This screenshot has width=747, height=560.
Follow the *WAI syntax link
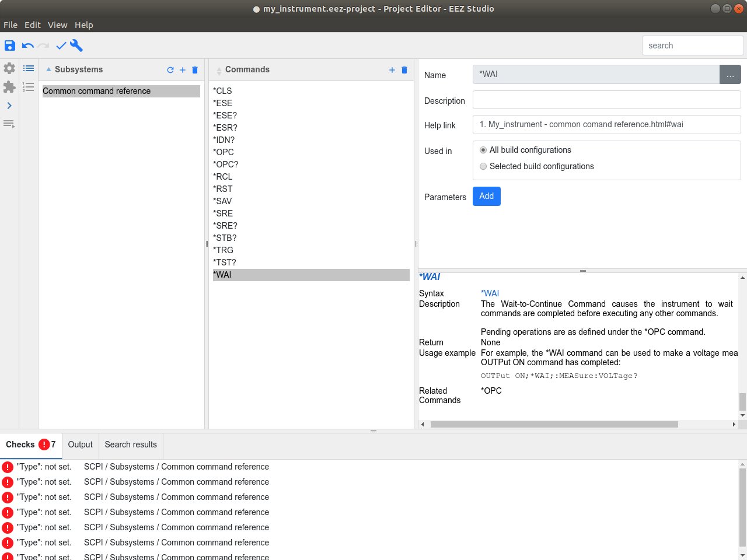pyautogui.click(x=490, y=293)
